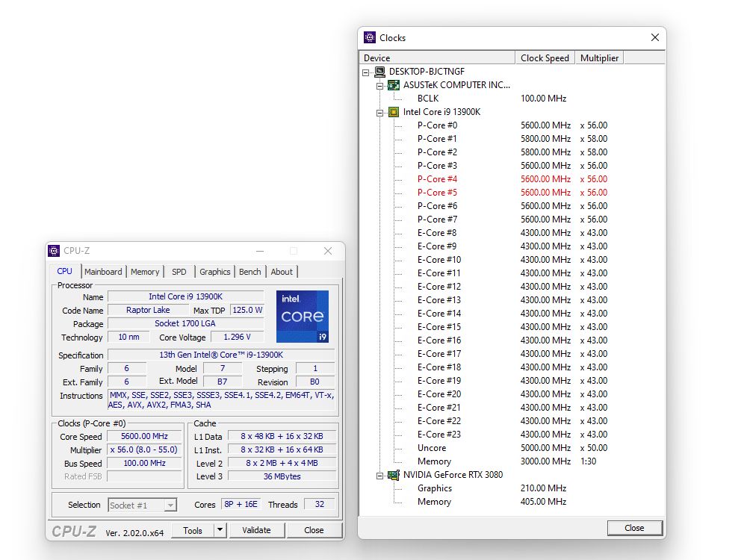Click the Package value Socket 1700 LGA
Screen dimensions: 747x560
pyautogui.click(x=186, y=323)
